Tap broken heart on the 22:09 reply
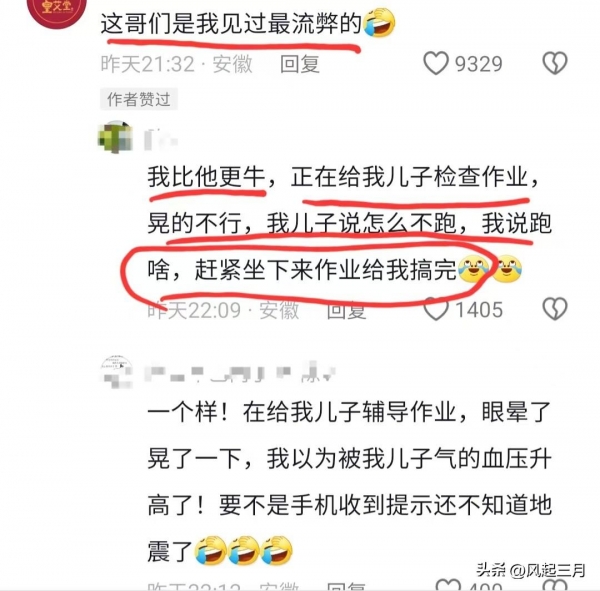 (x=555, y=309)
